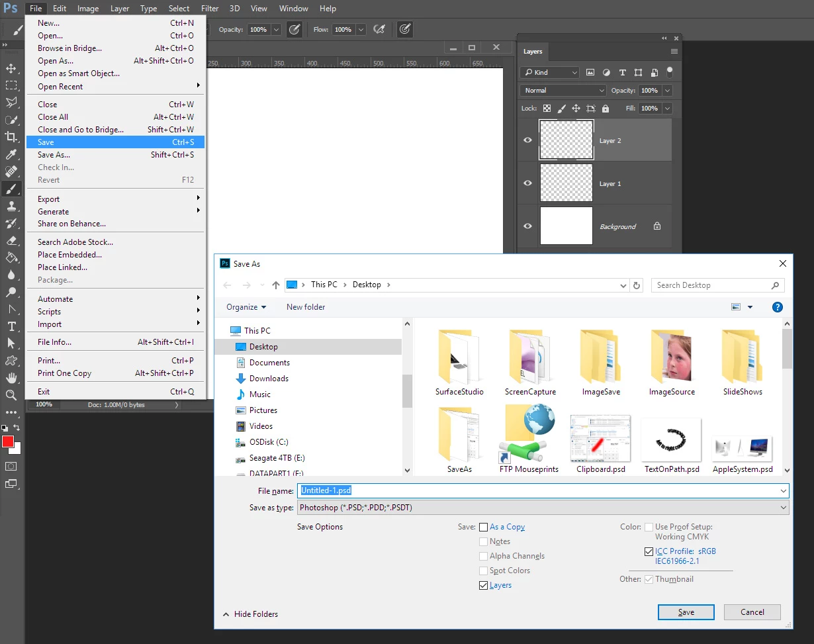
Task: Filter layers by type layers icon
Action: coord(622,72)
